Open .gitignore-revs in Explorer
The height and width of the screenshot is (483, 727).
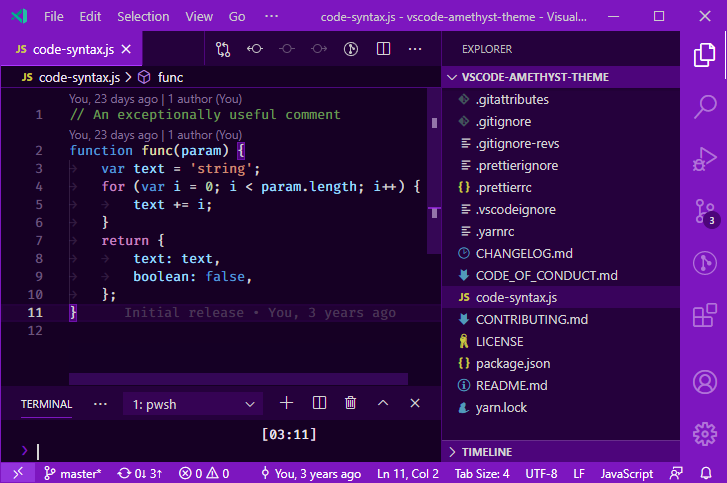[x=561, y=143]
